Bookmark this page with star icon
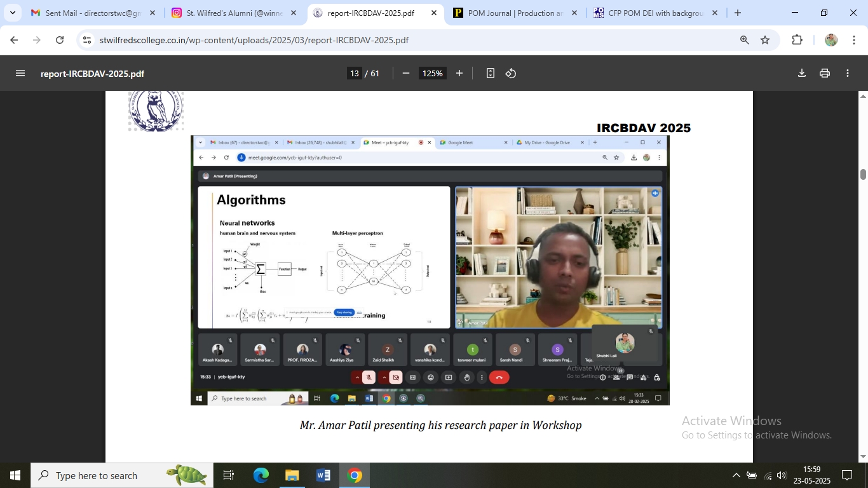 (765, 40)
